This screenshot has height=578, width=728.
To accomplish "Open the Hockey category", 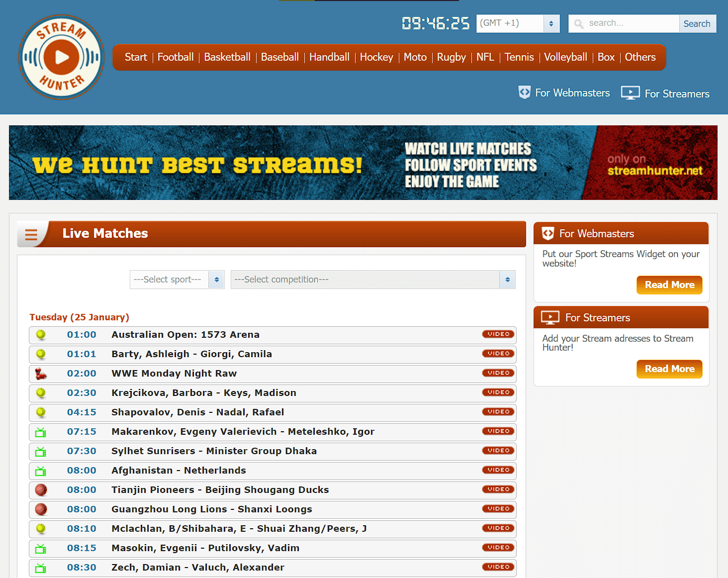I will pos(376,57).
